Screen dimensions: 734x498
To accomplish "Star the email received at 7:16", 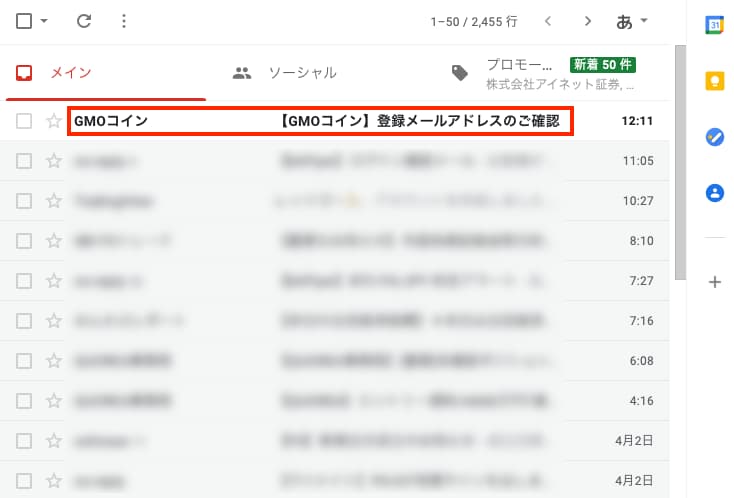I will click(54, 321).
